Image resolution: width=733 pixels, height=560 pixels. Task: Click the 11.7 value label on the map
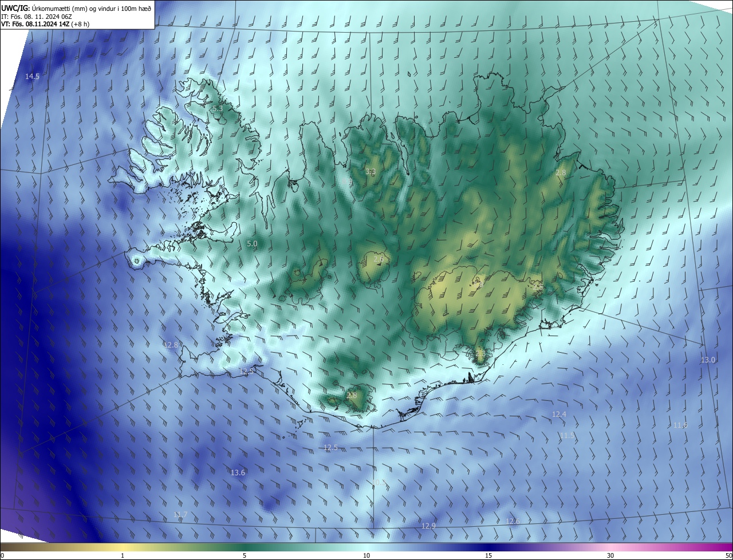point(180,515)
